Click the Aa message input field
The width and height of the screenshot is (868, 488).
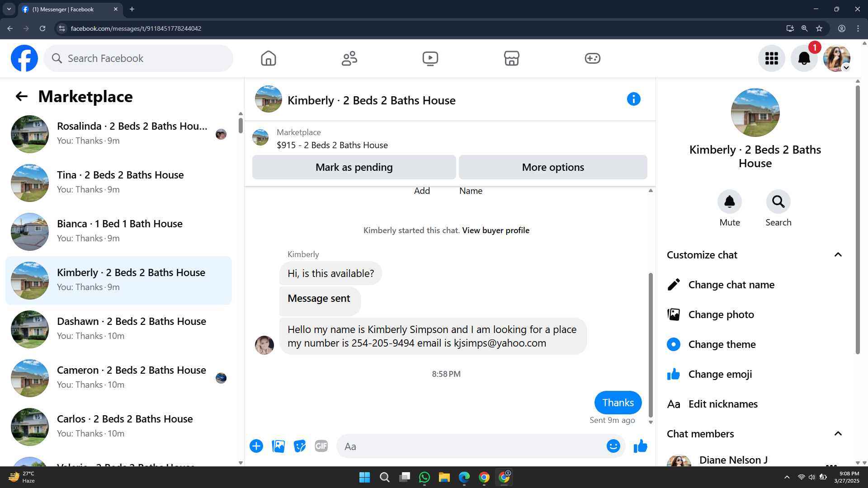coord(470,446)
